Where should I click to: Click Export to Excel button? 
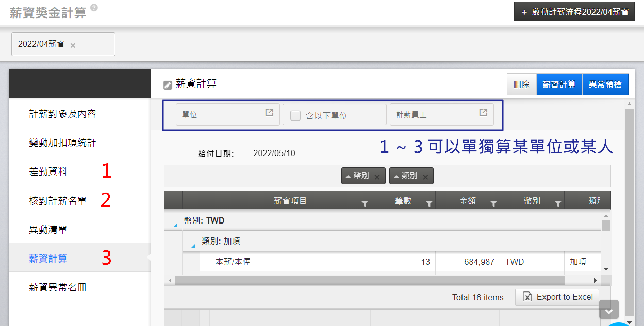coord(557,297)
